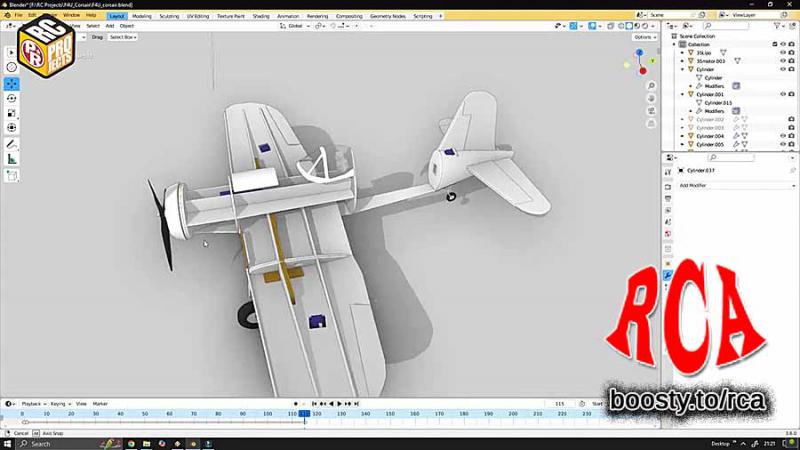Image resolution: width=800 pixels, height=450 pixels.
Task: Select the Annotate tool
Action: click(x=12, y=145)
